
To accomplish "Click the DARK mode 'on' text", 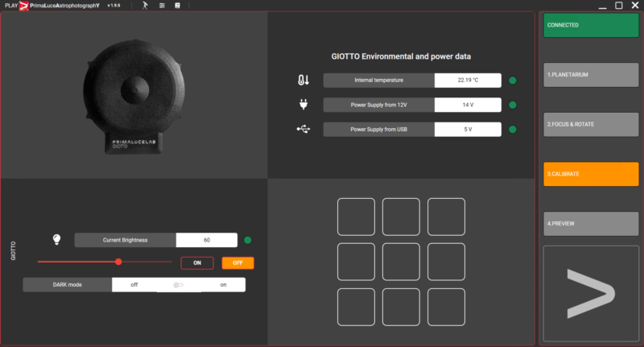I will pyautogui.click(x=223, y=284).
